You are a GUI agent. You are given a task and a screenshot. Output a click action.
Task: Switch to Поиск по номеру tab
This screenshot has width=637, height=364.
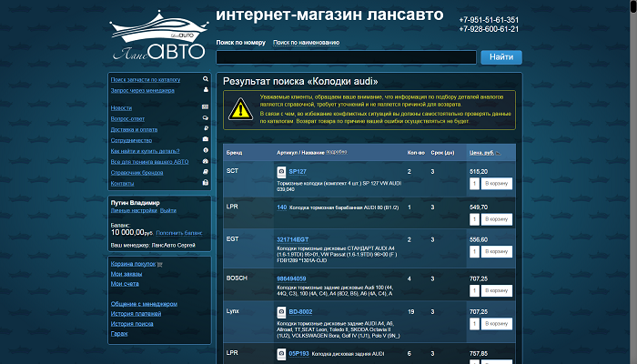click(x=241, y=42)
